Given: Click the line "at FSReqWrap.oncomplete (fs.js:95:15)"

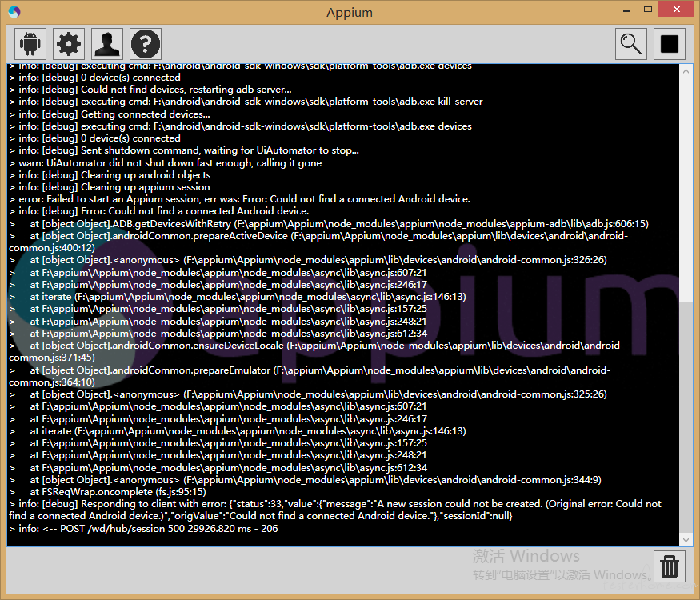Looking at the screenshot, I should pyautogui.click(x=107, y=492).
